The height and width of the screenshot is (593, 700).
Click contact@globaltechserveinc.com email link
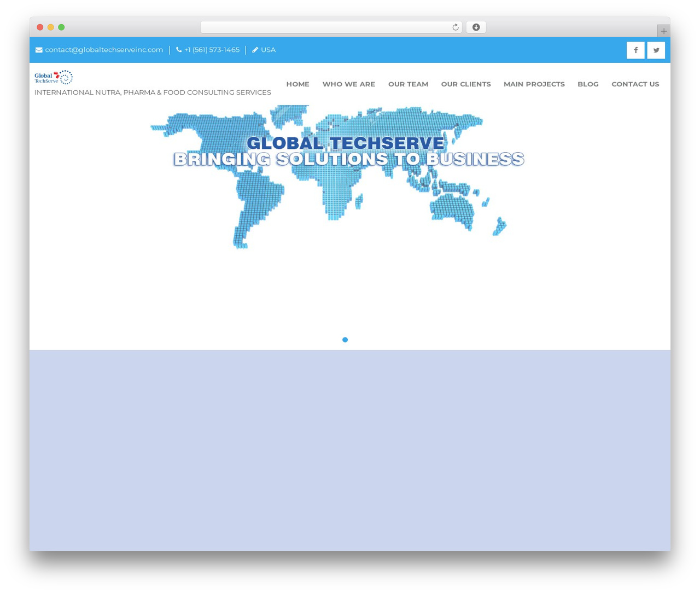click(x=104, y=50)
